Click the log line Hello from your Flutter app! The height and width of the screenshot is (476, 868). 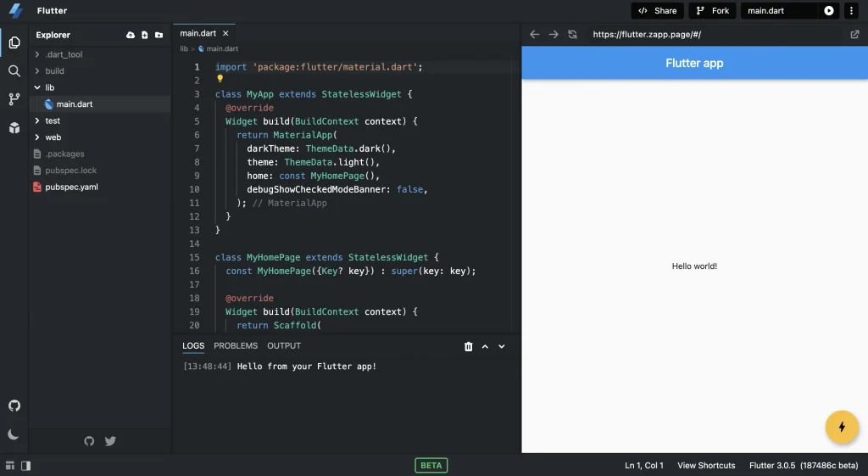click(307, 367)
